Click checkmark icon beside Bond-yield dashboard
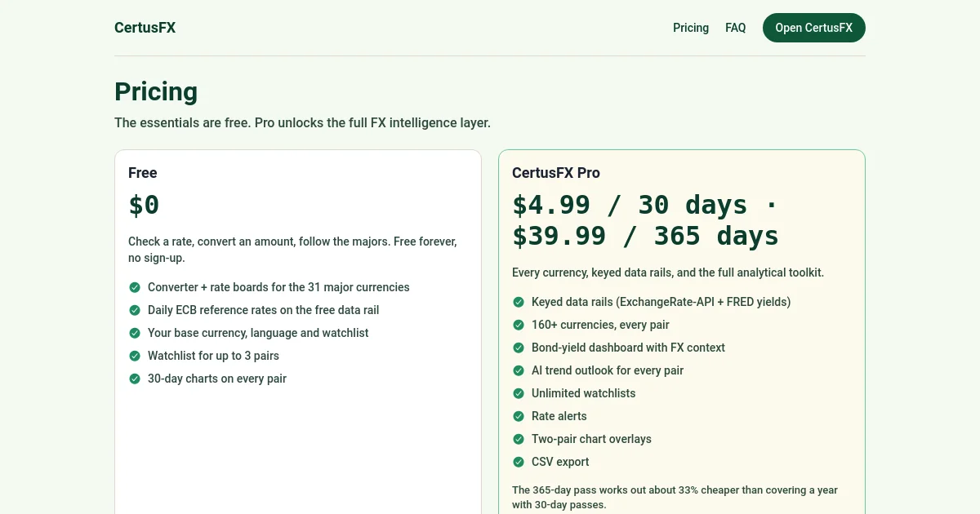Image resolution: width=980 pixels, height=514 pixels. pyautogui.click(x=519, y=348)
